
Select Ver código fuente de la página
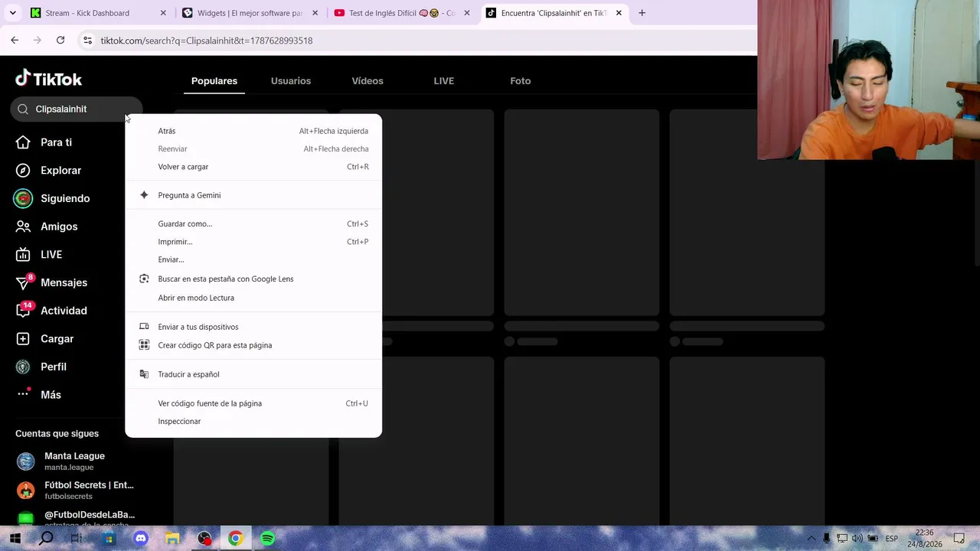coord(253,403)
